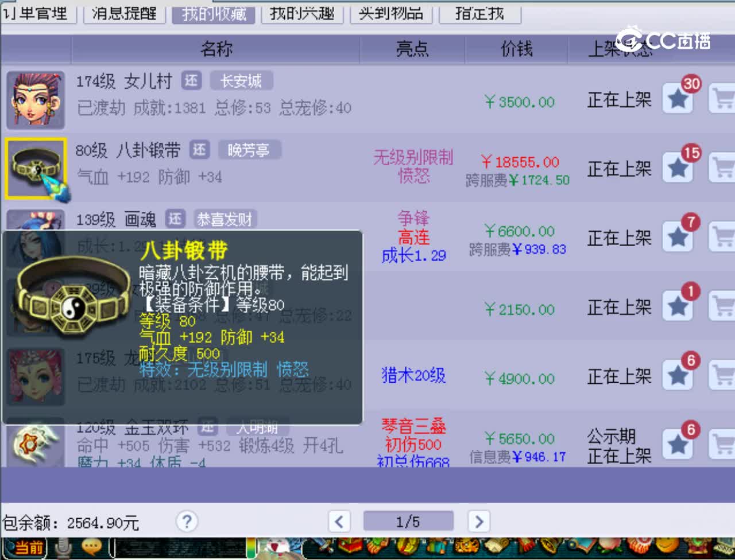Click price ¥2150.00

pyautogui.click(x=520, y=310)
